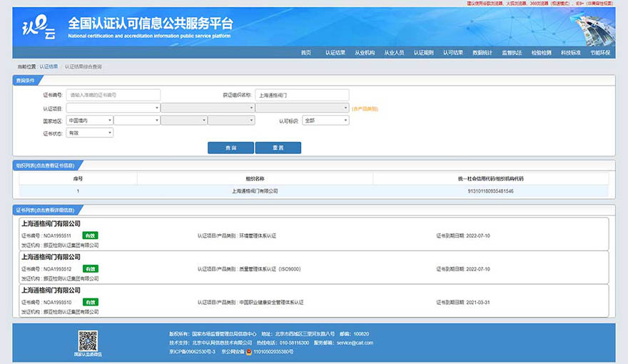Open the 科技标准 navigation item

[571, 53]
